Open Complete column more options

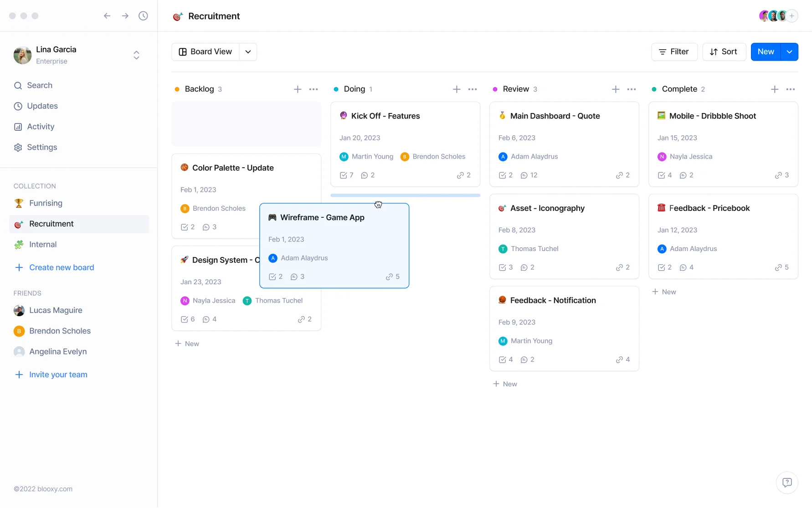coord(791,89)
